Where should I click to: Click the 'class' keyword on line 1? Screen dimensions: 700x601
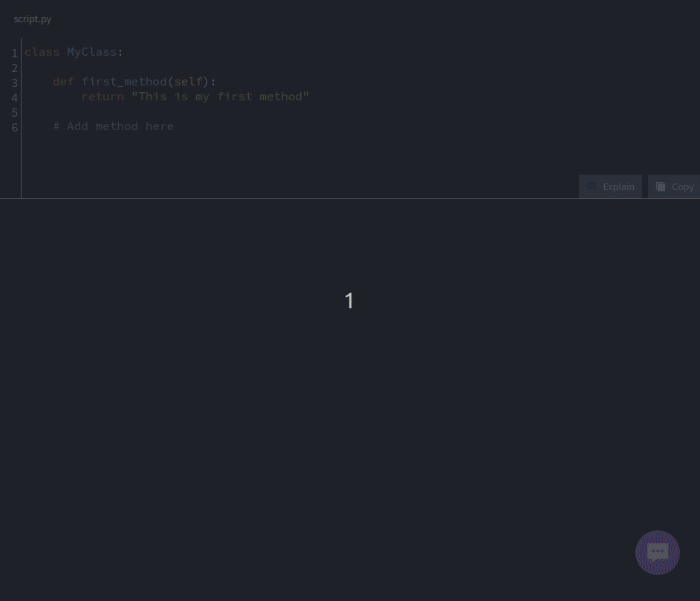42,52
